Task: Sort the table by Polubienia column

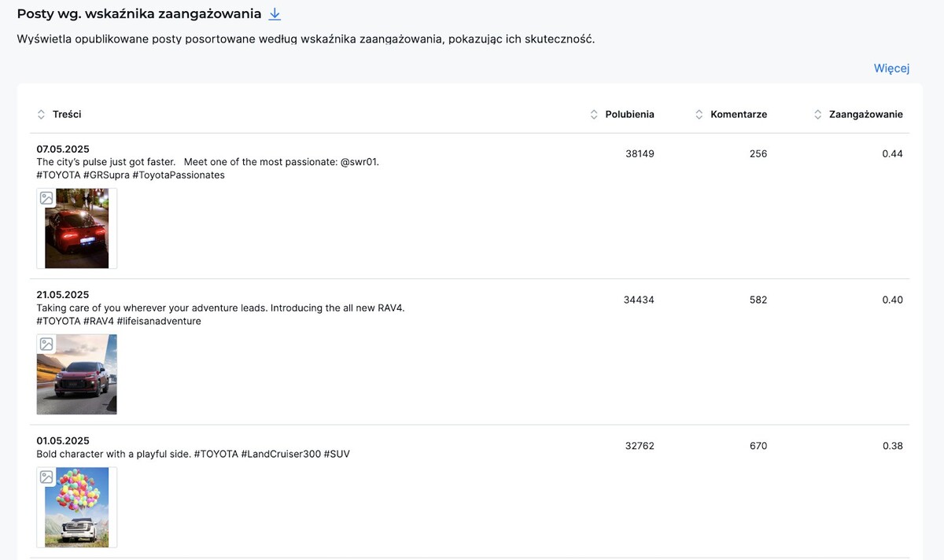Action: point(622,114)
